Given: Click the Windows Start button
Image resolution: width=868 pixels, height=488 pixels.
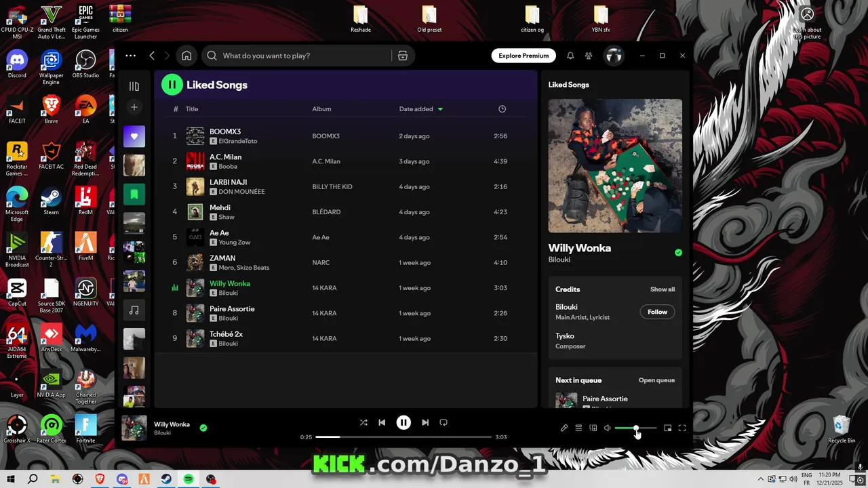Looking at the screenshot, I should tap(10, 479).
